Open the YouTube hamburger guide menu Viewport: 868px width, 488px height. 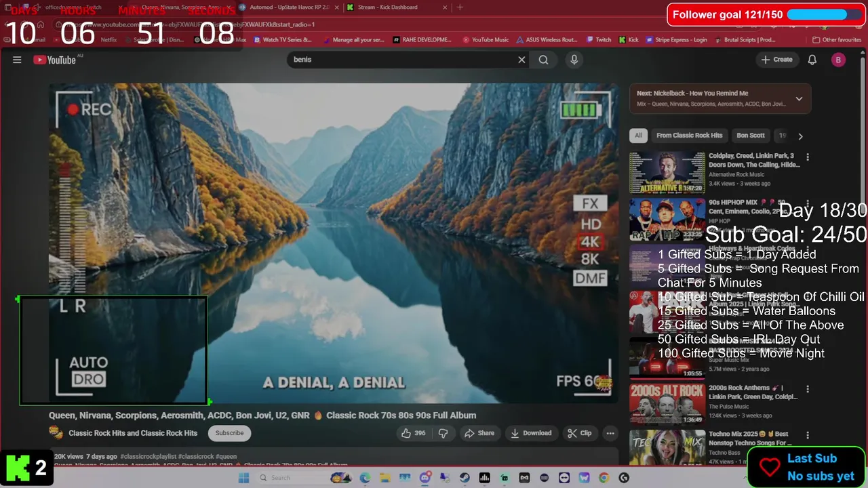point(17,60)
